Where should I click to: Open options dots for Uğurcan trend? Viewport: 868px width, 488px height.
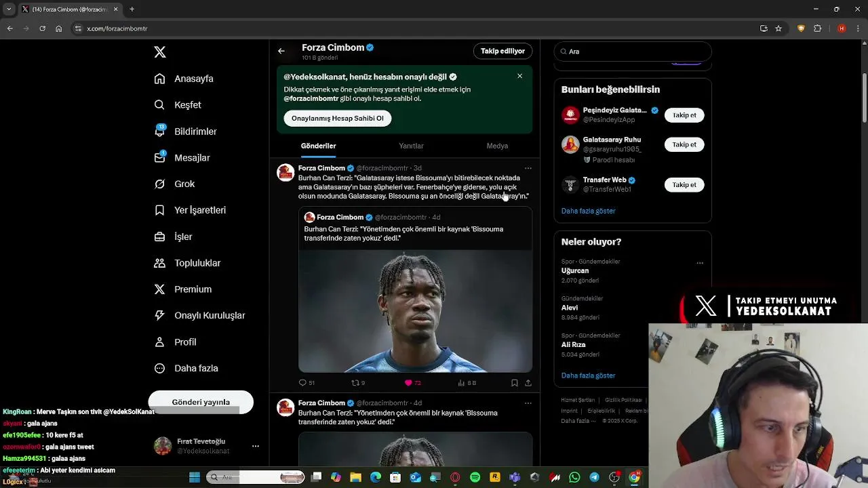pyautogui.click(x=700, y=263)
